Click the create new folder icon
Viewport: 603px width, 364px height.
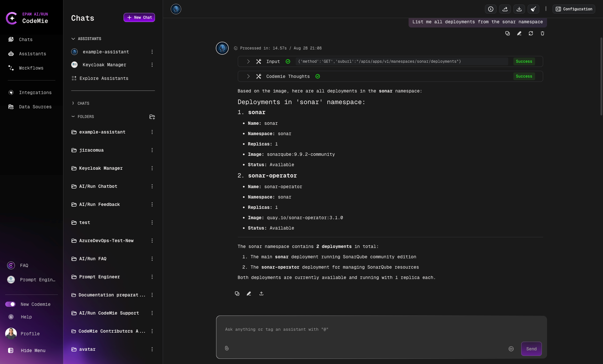(x=152, y=117)
